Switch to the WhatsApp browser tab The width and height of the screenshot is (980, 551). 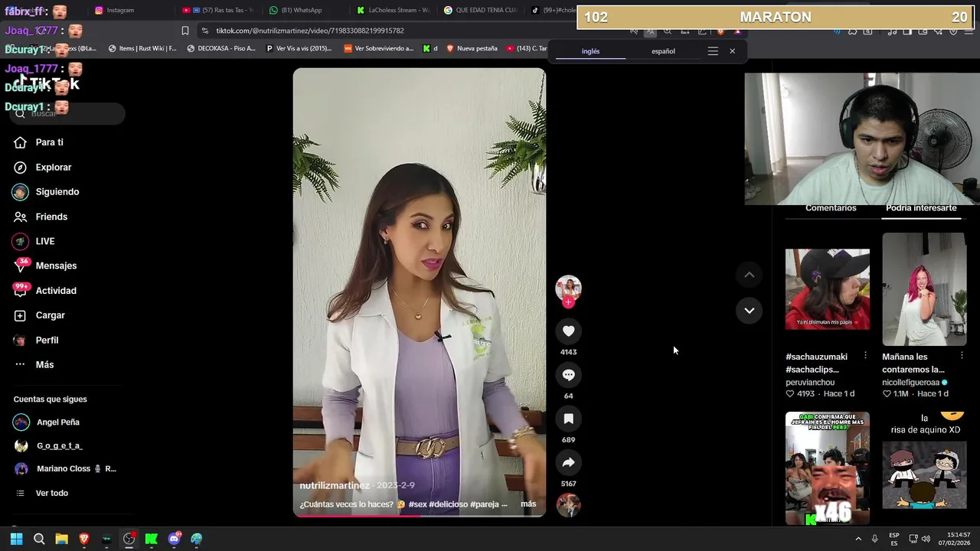pyautogui.click(x=296, y=10)
